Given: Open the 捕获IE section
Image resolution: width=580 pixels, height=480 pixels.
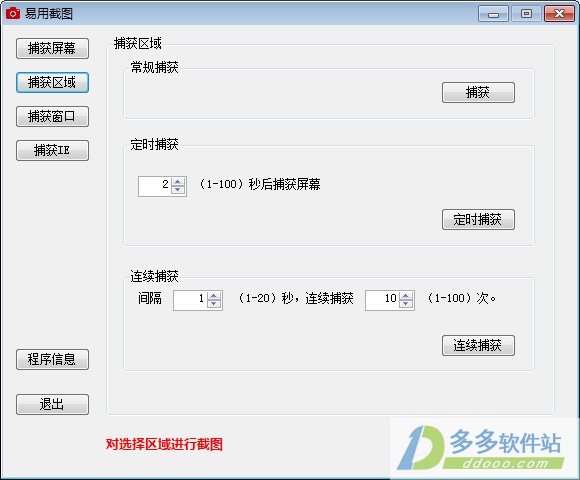Looking at the screenshot, I should [52, 151].
